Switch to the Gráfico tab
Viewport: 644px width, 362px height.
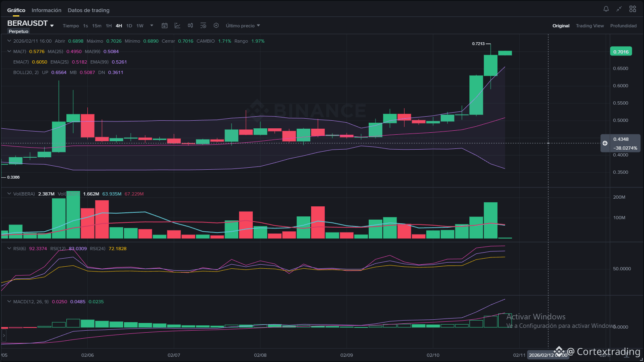tap(16, 10)
